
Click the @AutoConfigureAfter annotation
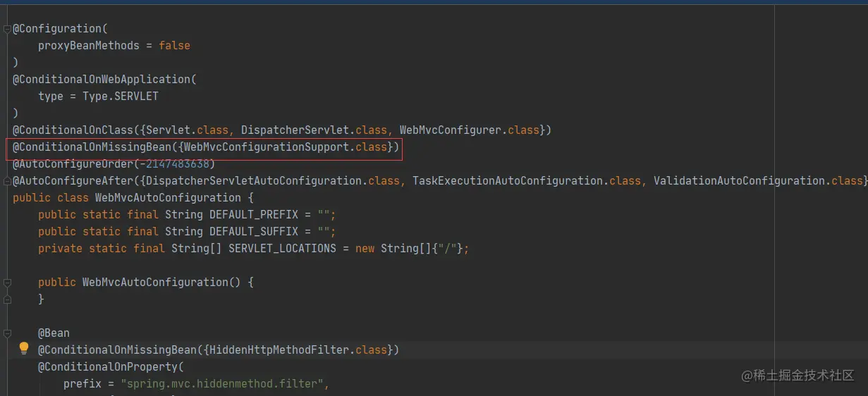tap(73, 181)
